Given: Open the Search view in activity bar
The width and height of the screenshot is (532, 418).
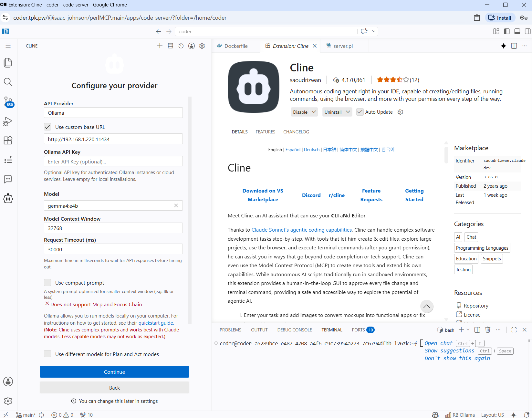Looking at the screenshot, I should [x=8, y=82].
